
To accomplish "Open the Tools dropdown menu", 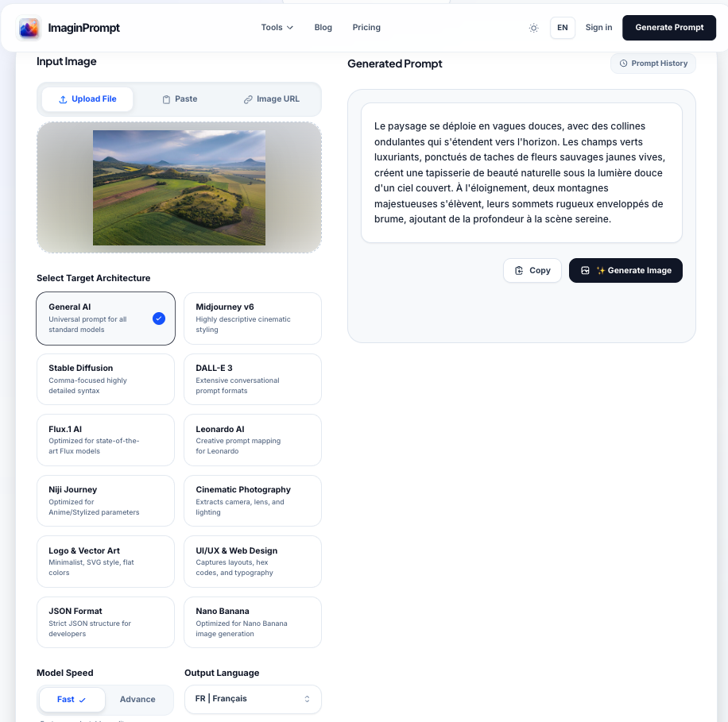I will click(277, 27).
